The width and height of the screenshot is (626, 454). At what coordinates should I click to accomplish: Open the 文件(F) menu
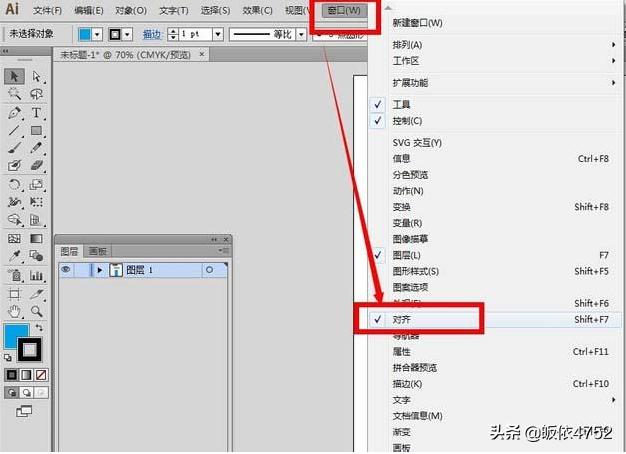(48, 10)
